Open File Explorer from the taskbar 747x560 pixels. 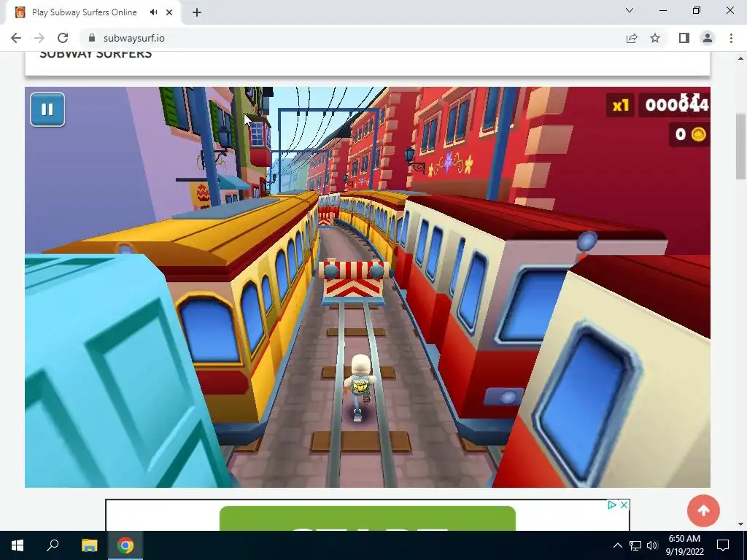tap(89, 545)
